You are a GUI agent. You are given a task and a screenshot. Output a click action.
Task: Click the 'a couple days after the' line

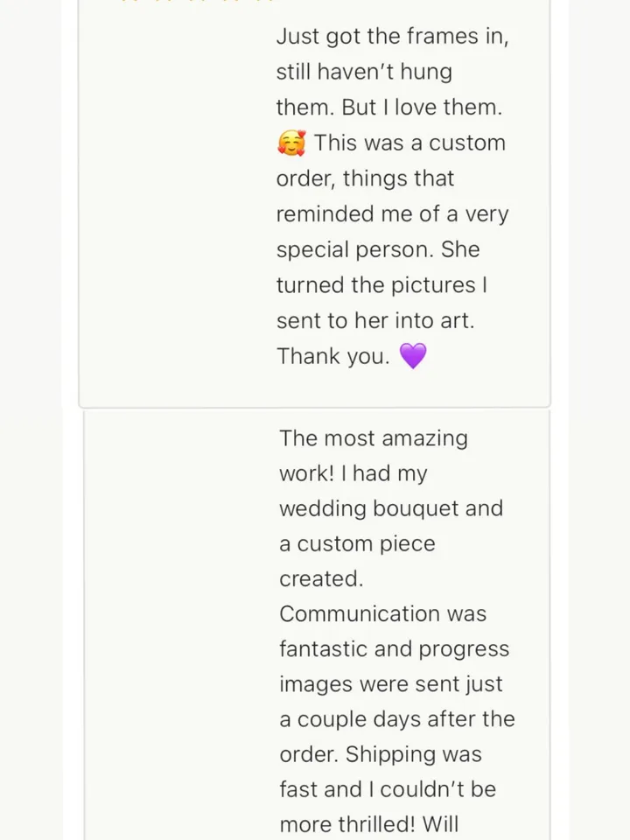(x=397, y=719)
